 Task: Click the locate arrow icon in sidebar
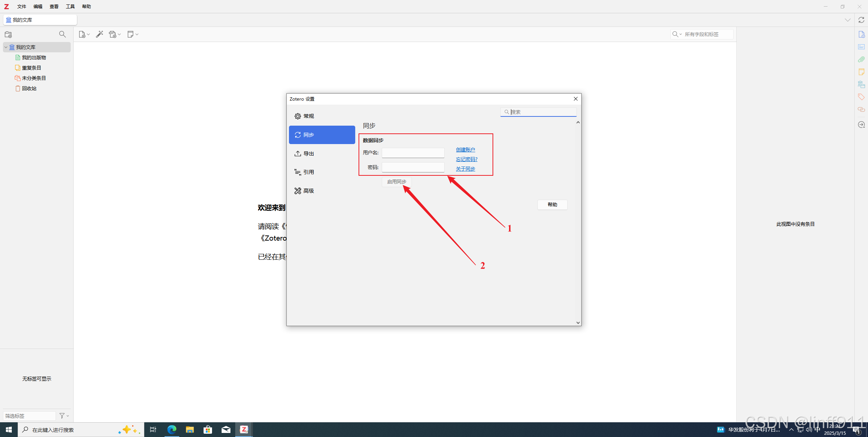tap(861, 125)
